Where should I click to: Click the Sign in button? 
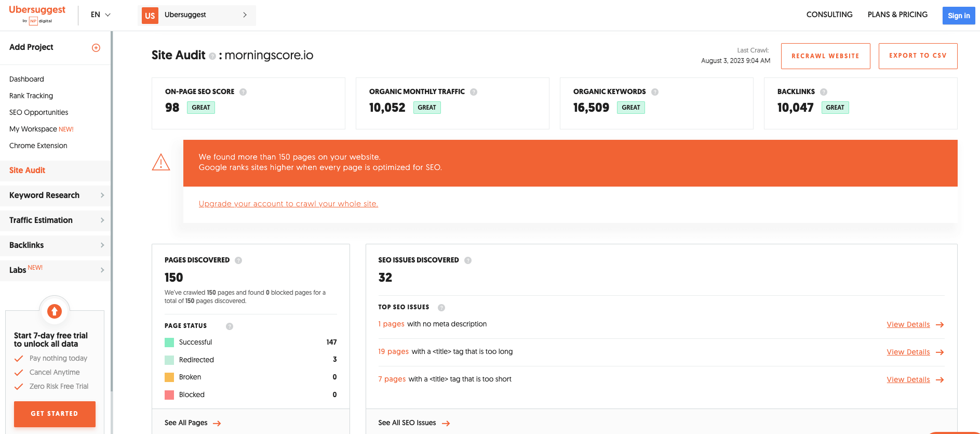[959, 16]
